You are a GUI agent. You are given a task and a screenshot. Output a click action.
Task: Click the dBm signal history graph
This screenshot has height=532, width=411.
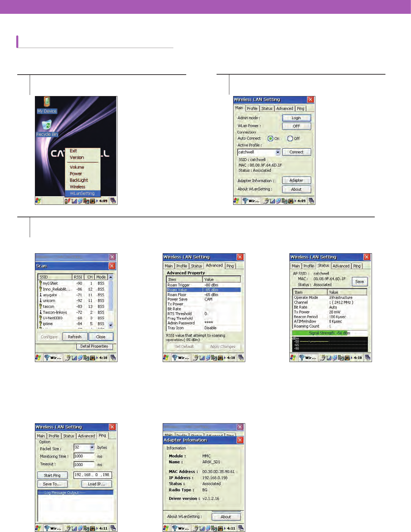pos(330,344)
